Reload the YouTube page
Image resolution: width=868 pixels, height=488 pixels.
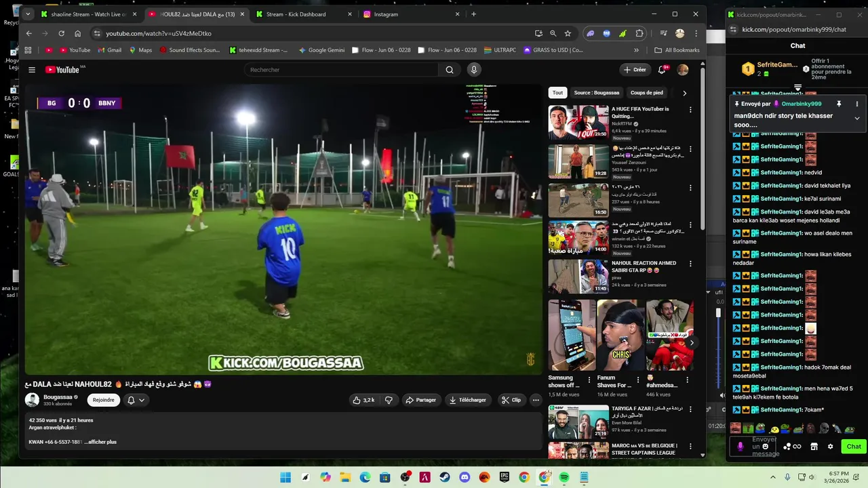click(61, 33)
